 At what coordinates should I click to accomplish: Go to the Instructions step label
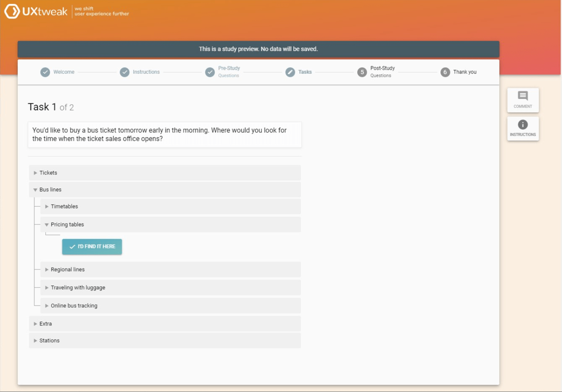coord(146,72)
